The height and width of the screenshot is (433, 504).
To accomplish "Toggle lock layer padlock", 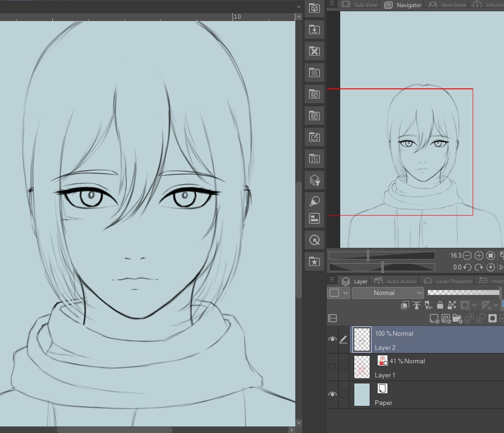I will point(440,305).
